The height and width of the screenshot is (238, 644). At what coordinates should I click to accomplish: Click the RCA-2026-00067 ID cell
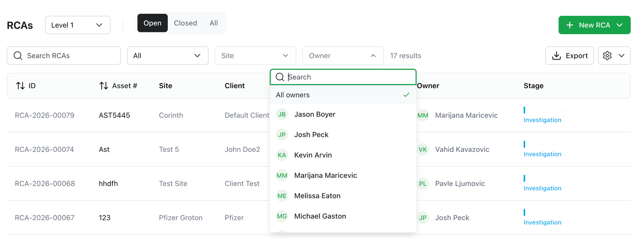pos(44,217)
